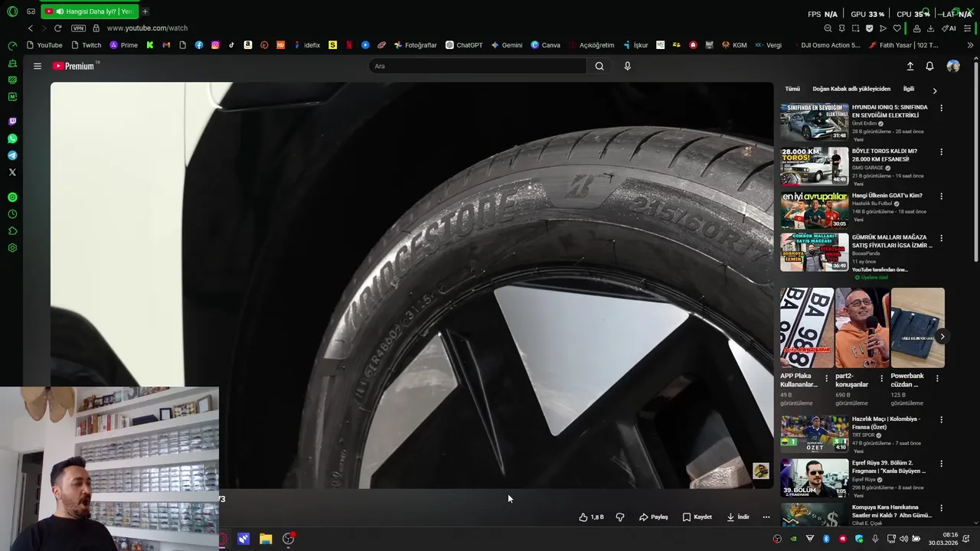Open the Facebook bookmark icon
Viewport: 980px width, 551px height.
(x=199, y=45)
